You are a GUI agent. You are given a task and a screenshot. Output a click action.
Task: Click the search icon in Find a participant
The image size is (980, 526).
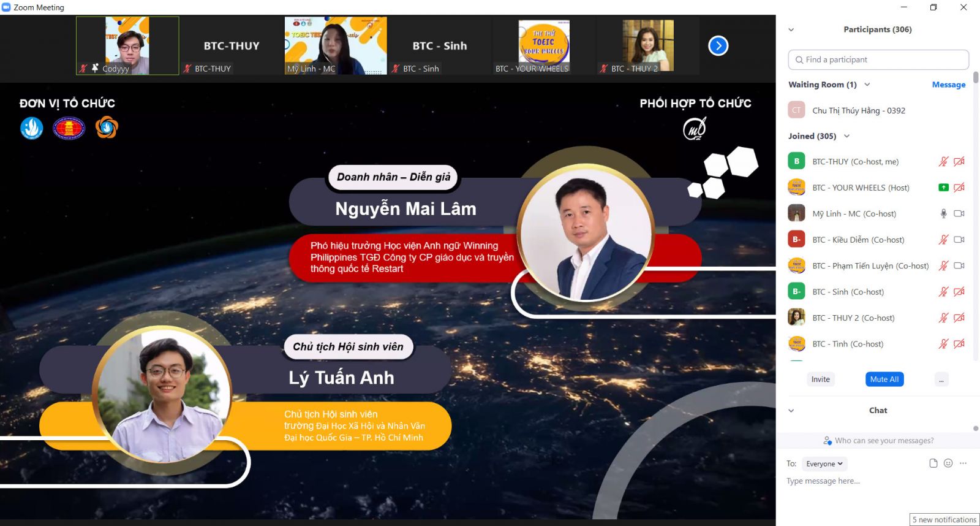pos(799,60)
